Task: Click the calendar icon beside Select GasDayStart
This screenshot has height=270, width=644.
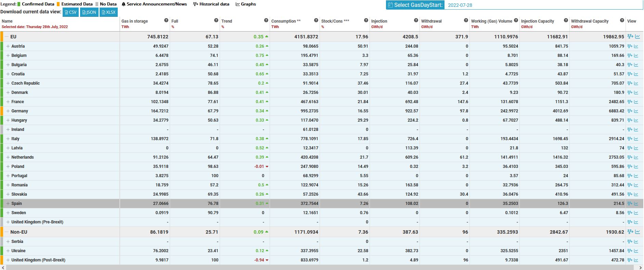Action: pyautogui.click(x=390, y=5)
